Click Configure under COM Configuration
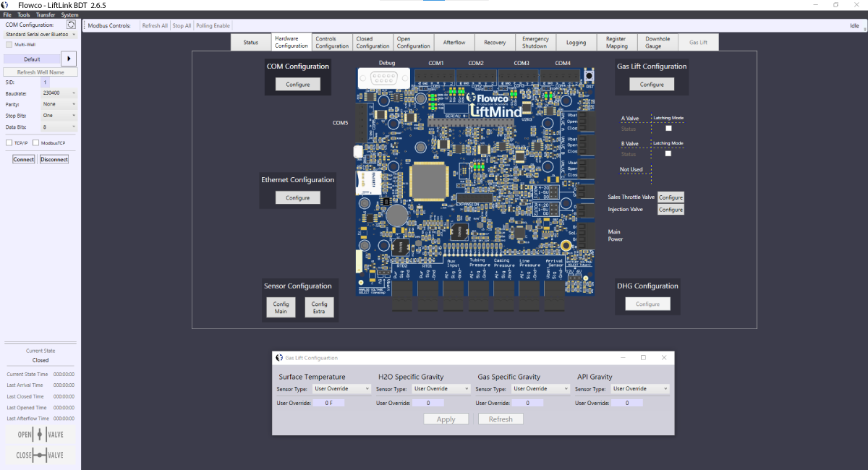 [x=297, y=85]
